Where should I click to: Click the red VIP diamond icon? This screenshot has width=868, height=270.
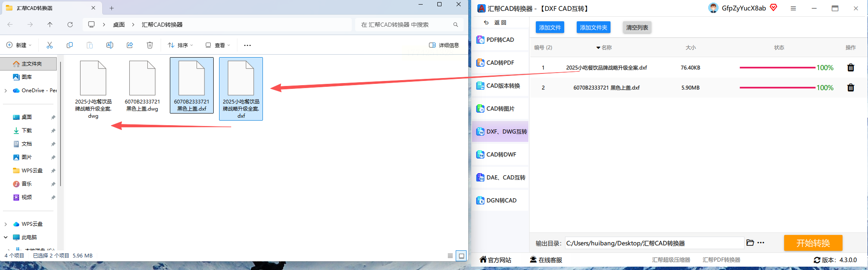(x=773, y=8)
